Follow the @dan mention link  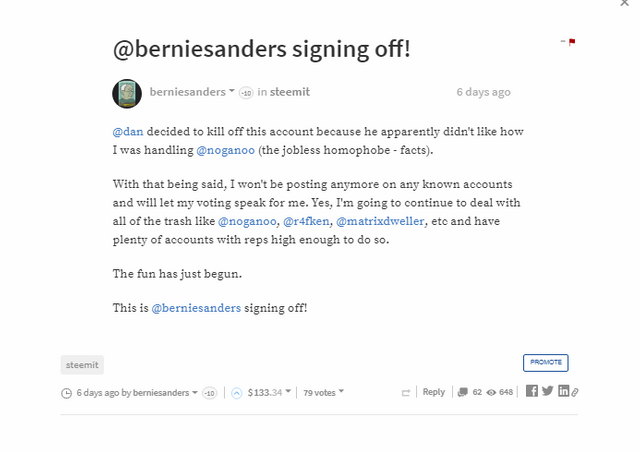tap(126, 132)
